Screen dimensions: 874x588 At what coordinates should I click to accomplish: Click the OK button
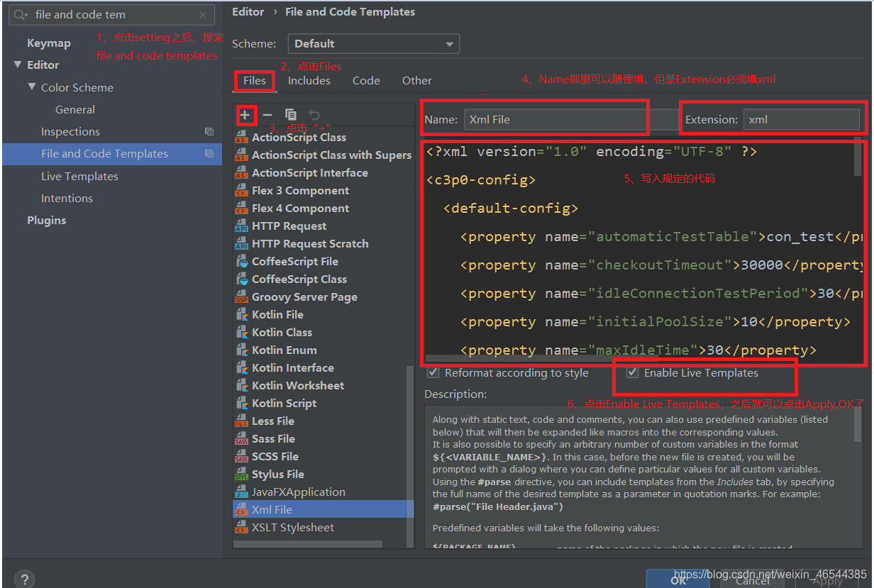coord(678,579)
